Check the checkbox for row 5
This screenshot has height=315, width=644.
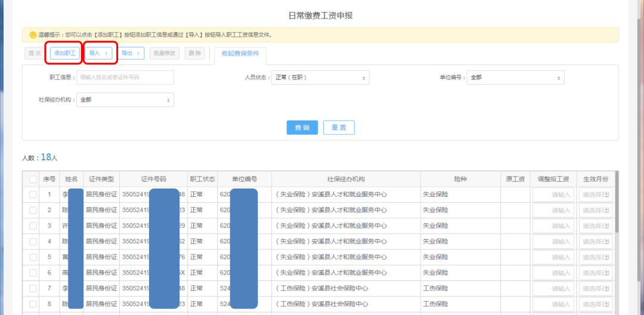pos(33,257)
